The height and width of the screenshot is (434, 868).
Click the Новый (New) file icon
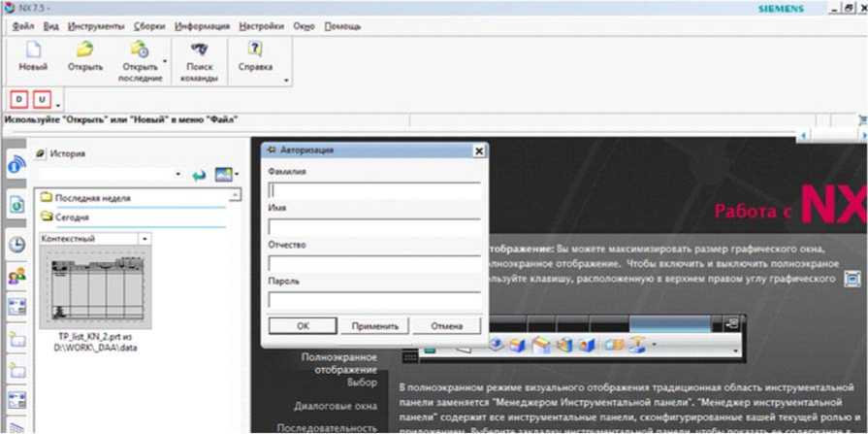(x=34, y=50)
